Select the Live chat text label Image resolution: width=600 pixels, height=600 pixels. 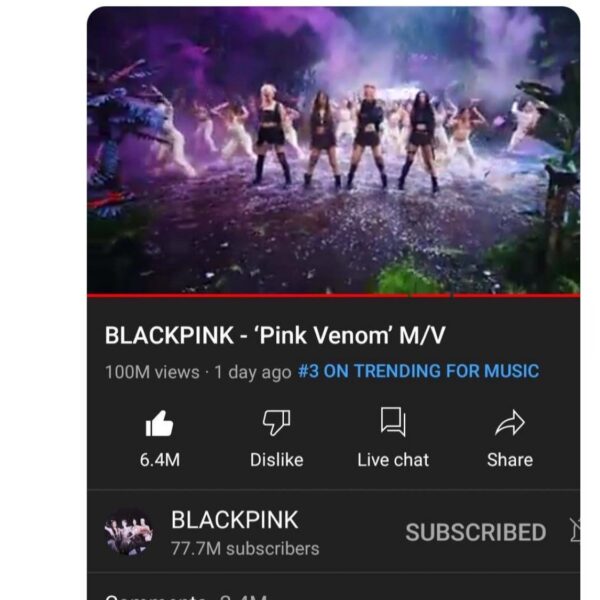pos(393,460)
